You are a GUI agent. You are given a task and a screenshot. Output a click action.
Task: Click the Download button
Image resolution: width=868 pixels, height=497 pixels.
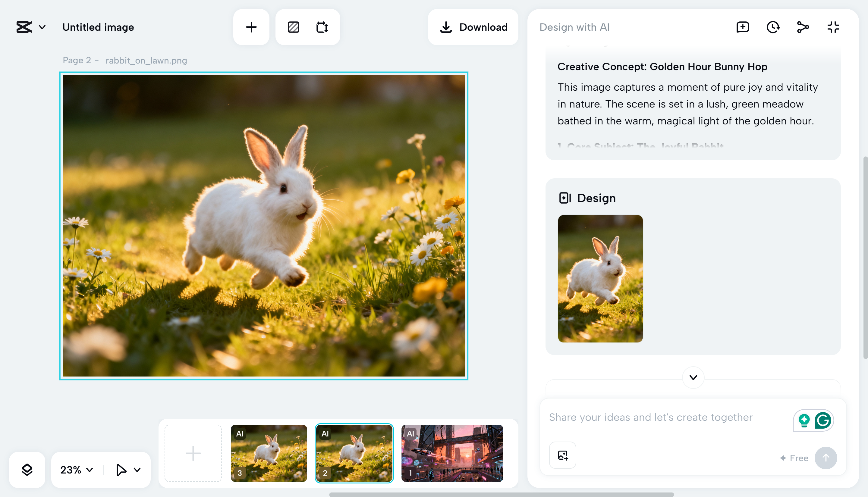pos(473,27)
